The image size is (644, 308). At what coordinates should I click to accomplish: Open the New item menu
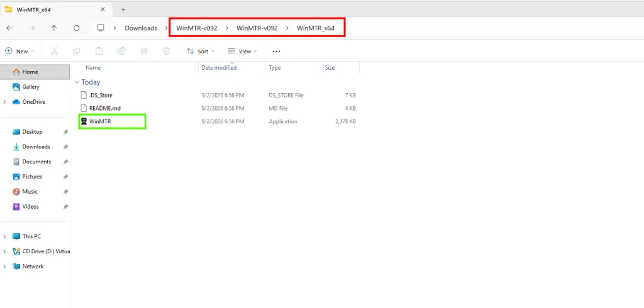click(x=19, y=52)
